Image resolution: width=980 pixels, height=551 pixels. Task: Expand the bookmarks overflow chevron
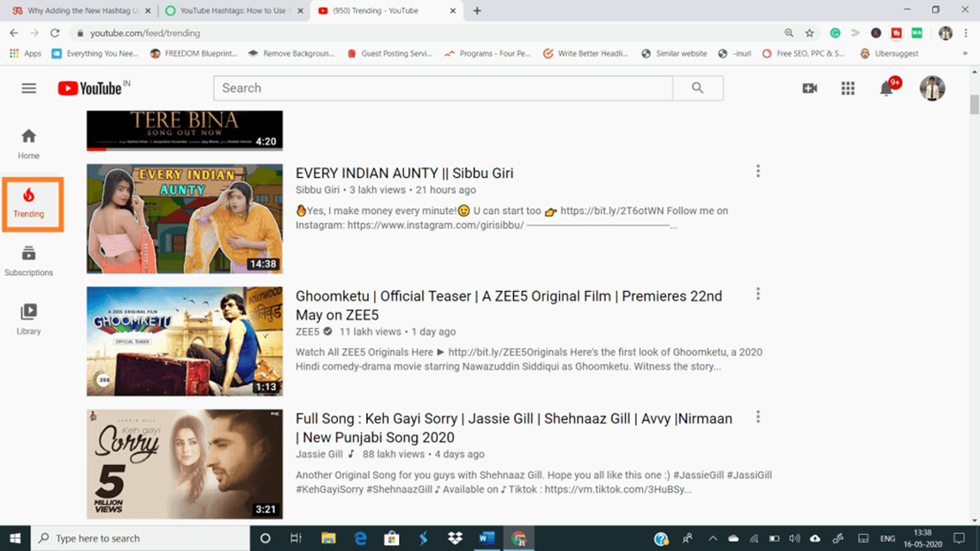pyautogui.click(x=965, y=54)
